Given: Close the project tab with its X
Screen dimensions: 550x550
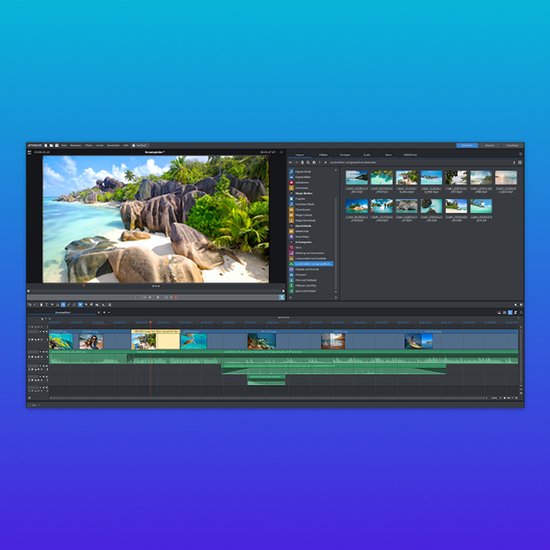Looking at the screenshot, I should tap(99, 312).
